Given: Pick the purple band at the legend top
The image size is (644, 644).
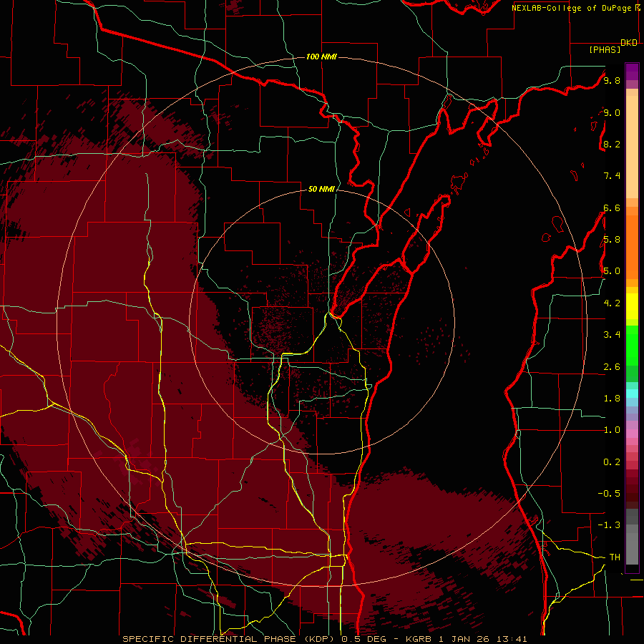Looking at the screenshot, I should point(632,72).
